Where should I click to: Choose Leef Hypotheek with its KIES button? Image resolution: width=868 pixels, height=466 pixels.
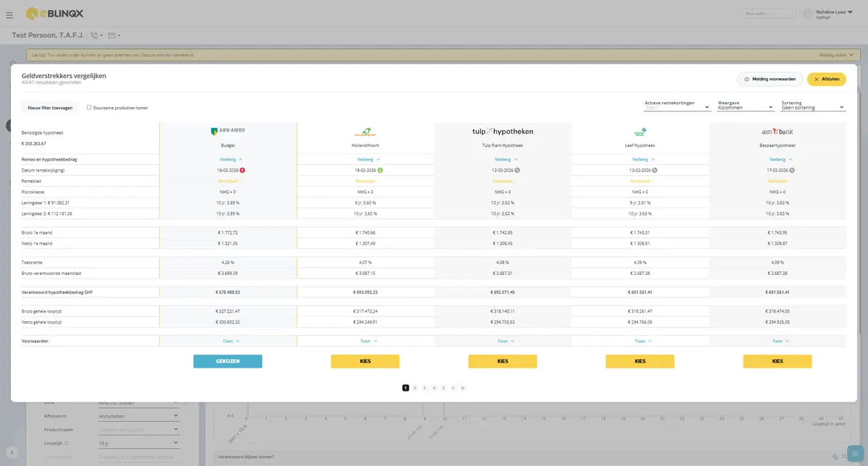click(640, 361)
